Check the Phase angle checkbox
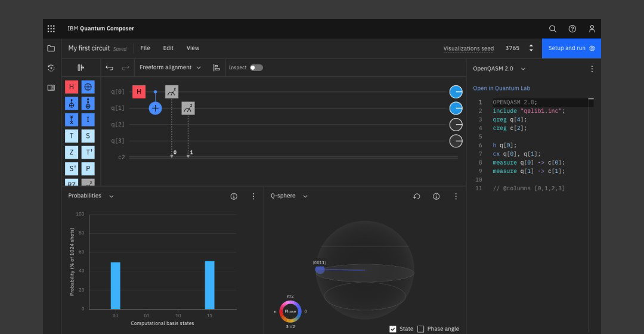644x334 pixels. (x=420, y=329)
